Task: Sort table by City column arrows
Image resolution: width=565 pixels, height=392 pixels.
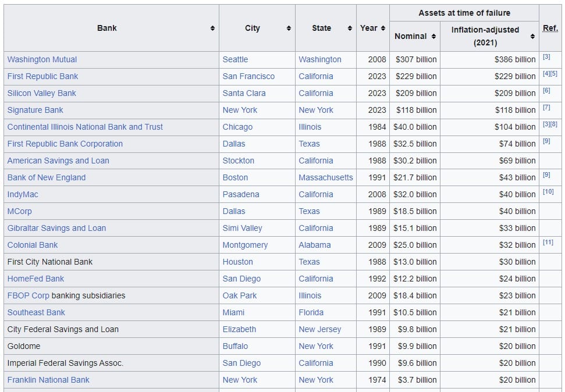Action: [x=289, y=28]
